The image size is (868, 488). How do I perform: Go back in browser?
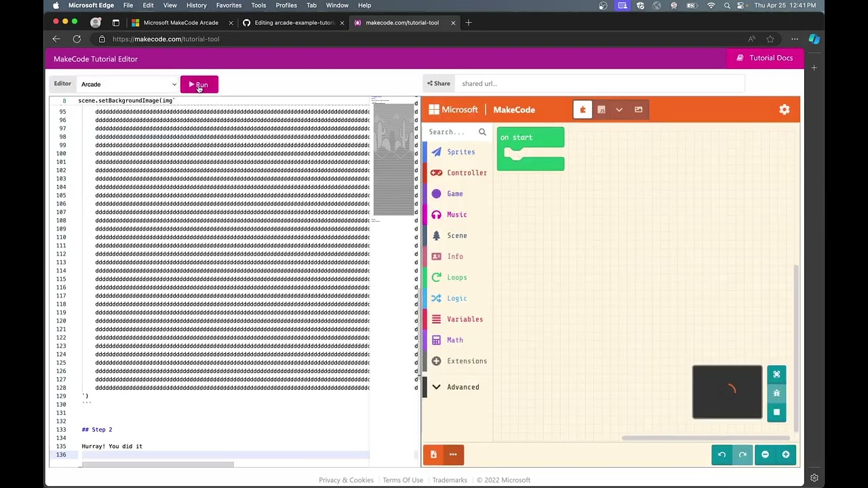56,39
